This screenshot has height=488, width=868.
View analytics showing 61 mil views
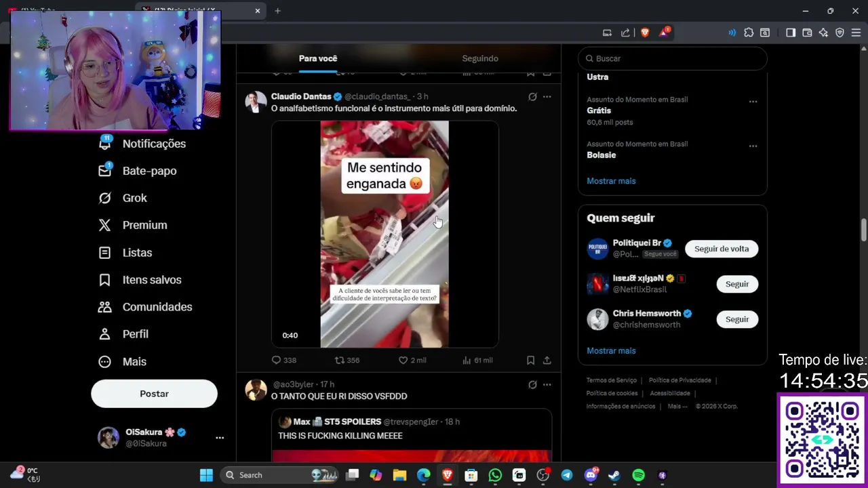tap(477, 361)
